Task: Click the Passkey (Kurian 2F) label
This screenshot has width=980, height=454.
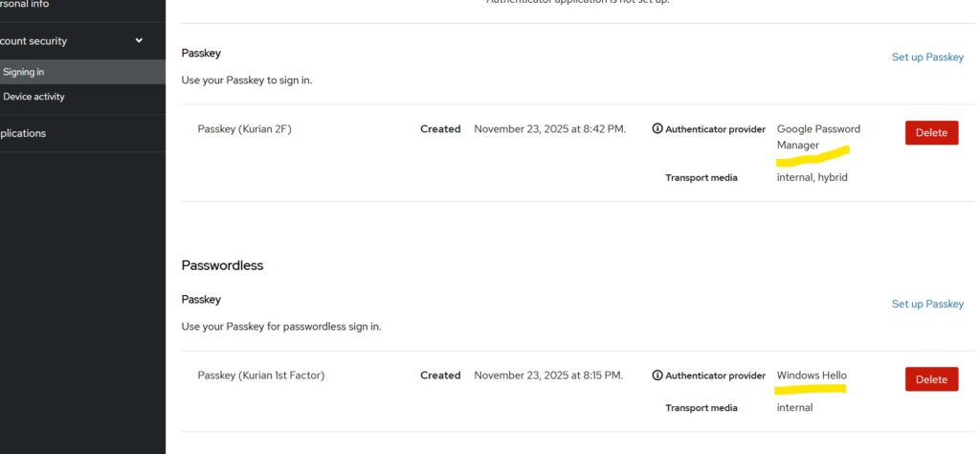Action: tap(244, 129)
